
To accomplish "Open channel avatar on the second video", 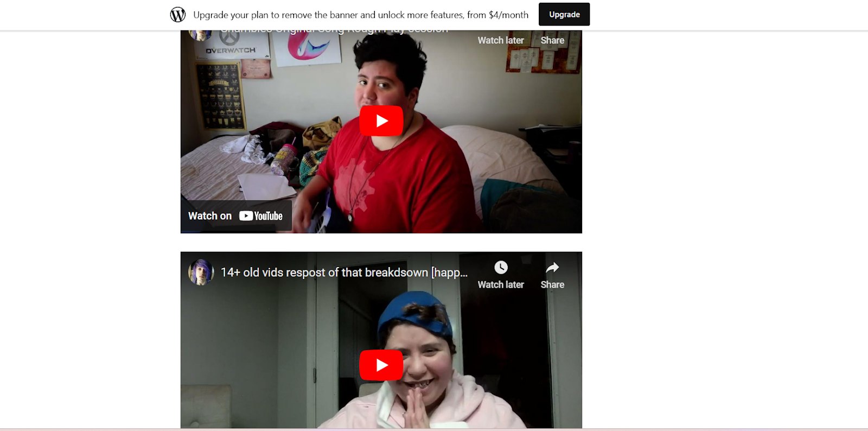I will point(201,272).
